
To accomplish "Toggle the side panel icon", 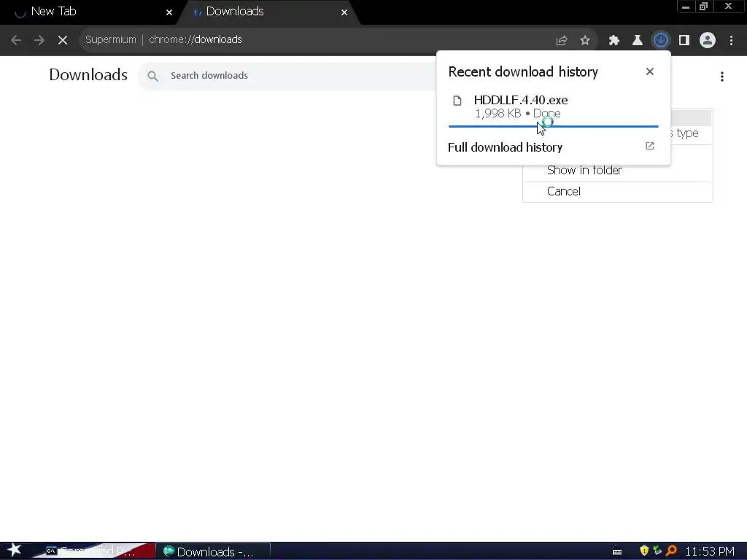I will (684, 41).
